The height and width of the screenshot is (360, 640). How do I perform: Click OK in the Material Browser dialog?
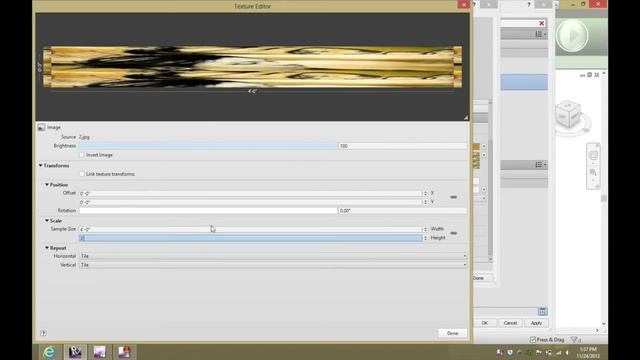point(484,323)
